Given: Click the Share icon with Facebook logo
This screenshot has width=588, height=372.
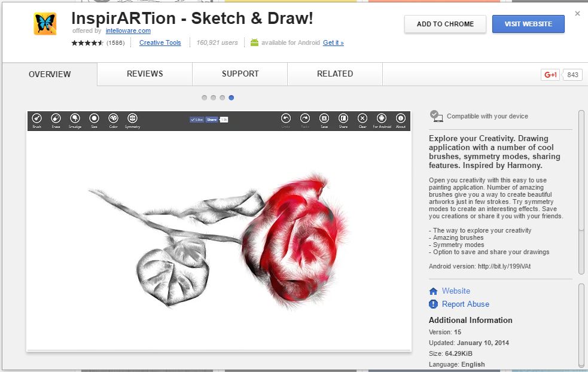Looking at the screenshot, I should pos(343,118).
